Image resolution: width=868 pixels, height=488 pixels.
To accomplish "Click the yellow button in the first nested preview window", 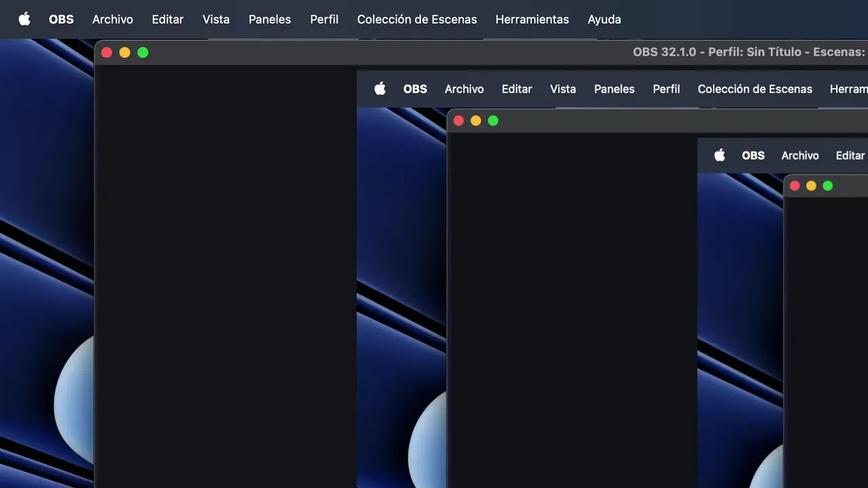I will pos(476,121).
